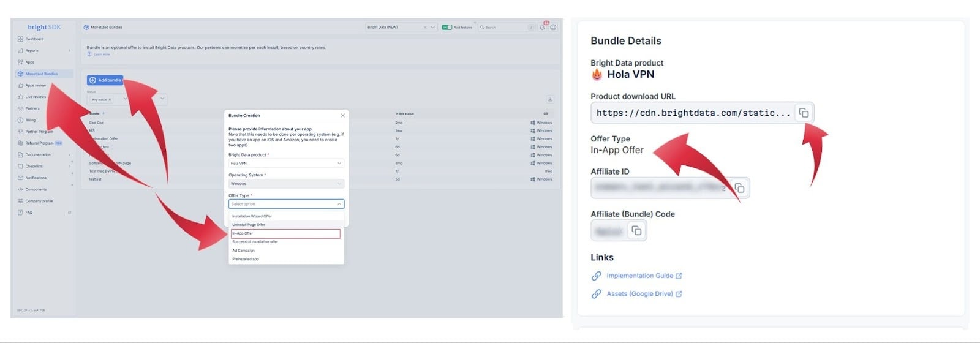Image resolution: width=980 pixels, height=343 pixels.
Task: Select Monetized Bundles sidebar item
Action: pyautogui.click(x=44, y=73)
